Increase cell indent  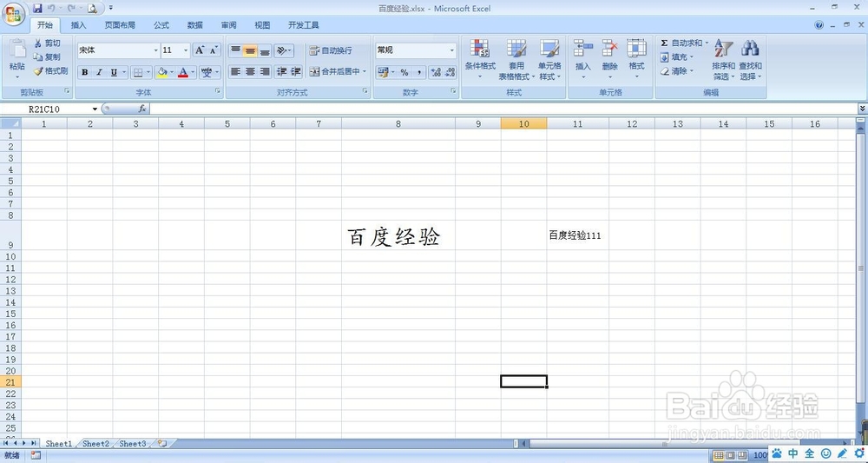click(296, 71)
